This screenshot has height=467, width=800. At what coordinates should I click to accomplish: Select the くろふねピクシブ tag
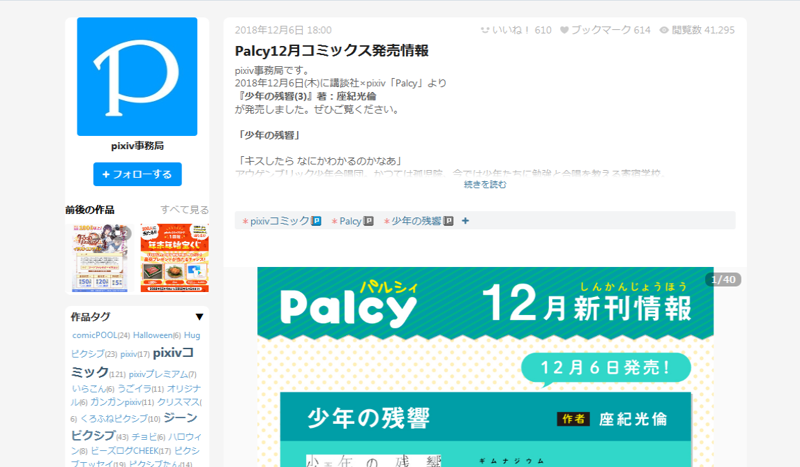[x=114, y=419]
